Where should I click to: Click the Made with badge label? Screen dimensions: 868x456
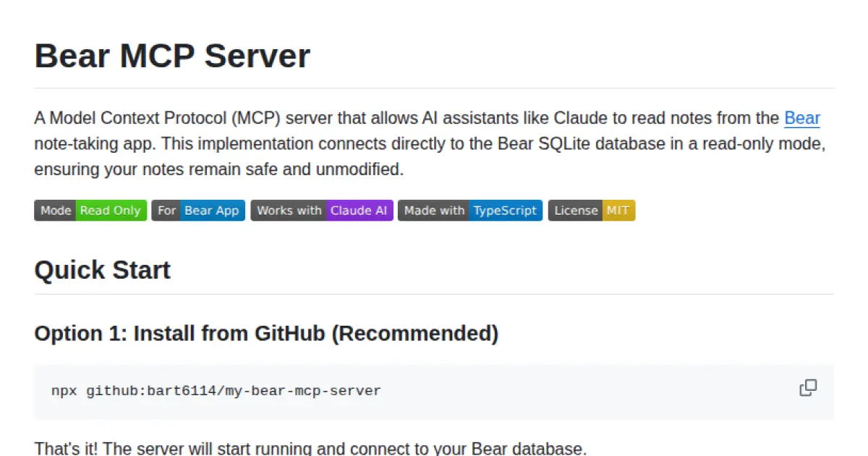click(434, 211)
